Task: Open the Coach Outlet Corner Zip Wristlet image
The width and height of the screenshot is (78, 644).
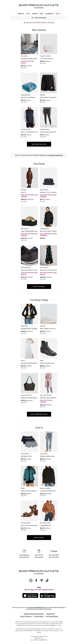Action: click(x=48, y=44)
